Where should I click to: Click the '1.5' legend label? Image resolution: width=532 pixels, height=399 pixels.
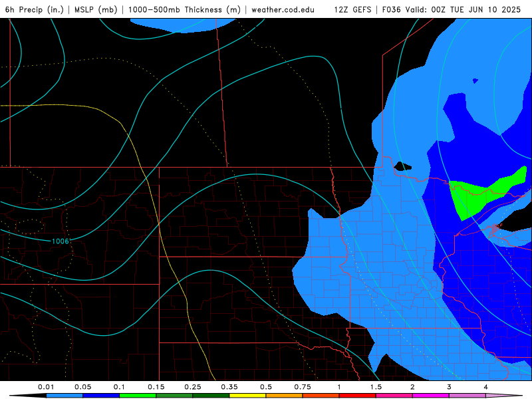376,387
